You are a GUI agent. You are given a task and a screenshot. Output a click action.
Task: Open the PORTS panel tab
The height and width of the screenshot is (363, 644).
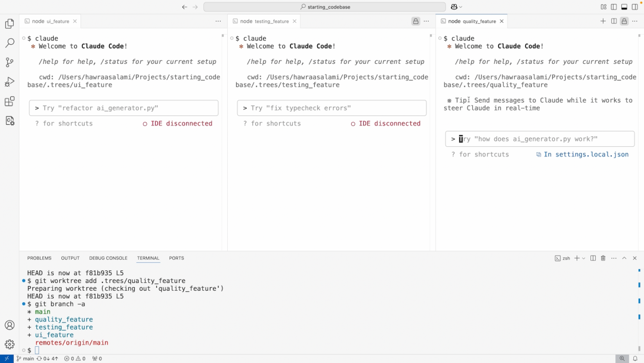click(176, 258)
